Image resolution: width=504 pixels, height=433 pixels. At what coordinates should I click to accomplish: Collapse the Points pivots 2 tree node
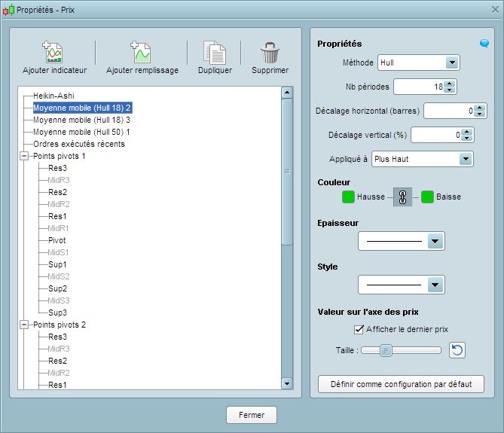click(24, 325)
